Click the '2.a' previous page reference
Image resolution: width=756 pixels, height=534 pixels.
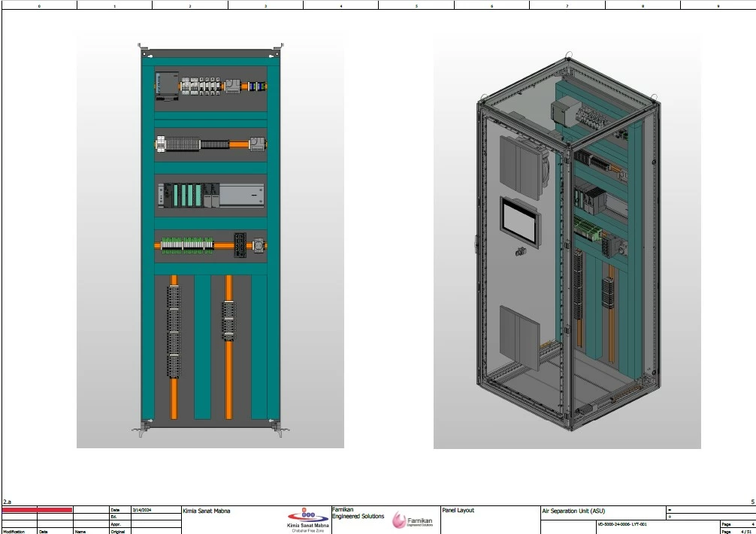(x=7, y=502)
